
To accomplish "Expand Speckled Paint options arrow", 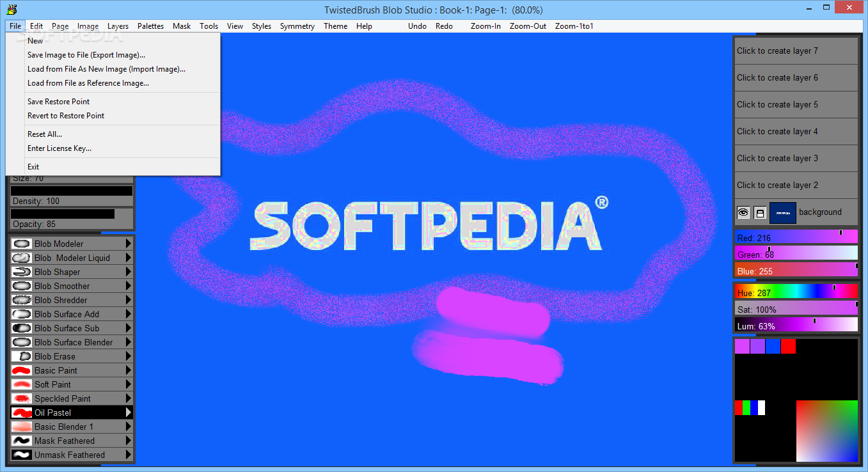I will tap(129, 398).
